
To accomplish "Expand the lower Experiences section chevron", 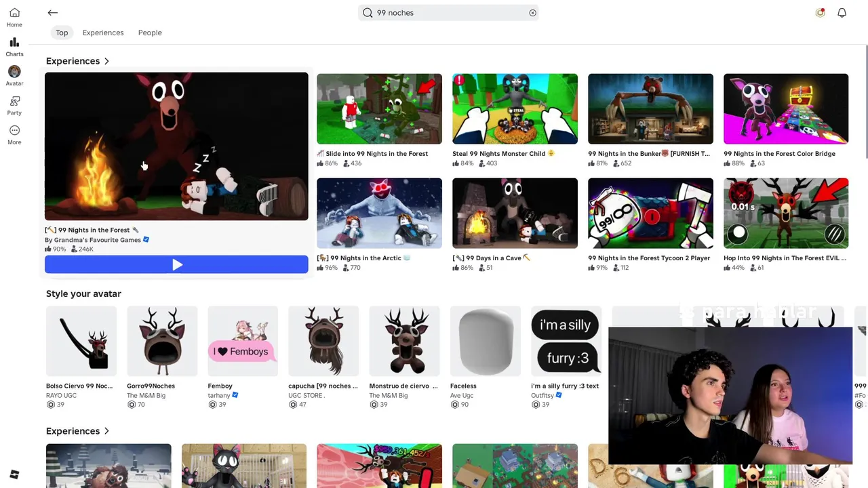I will (106, 431).
